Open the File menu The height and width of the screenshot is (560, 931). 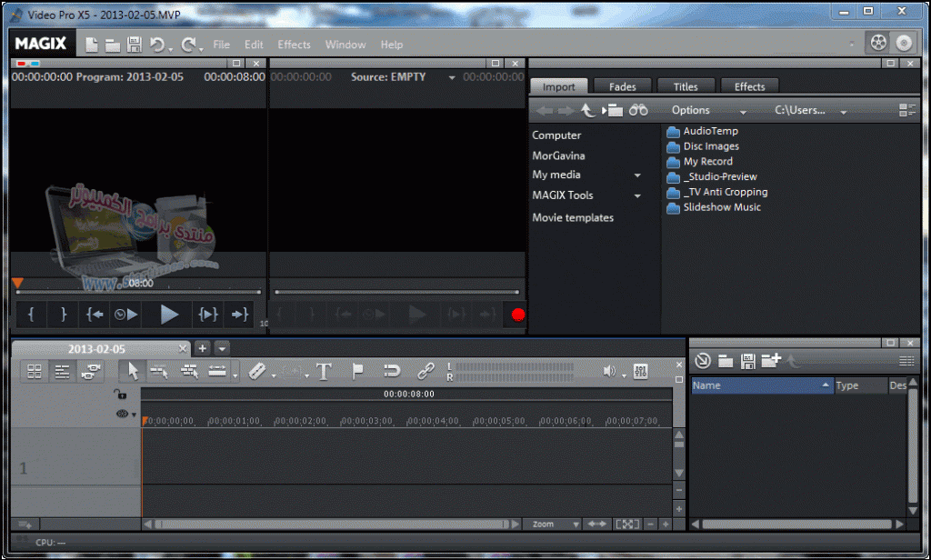[x=222, y=45]
